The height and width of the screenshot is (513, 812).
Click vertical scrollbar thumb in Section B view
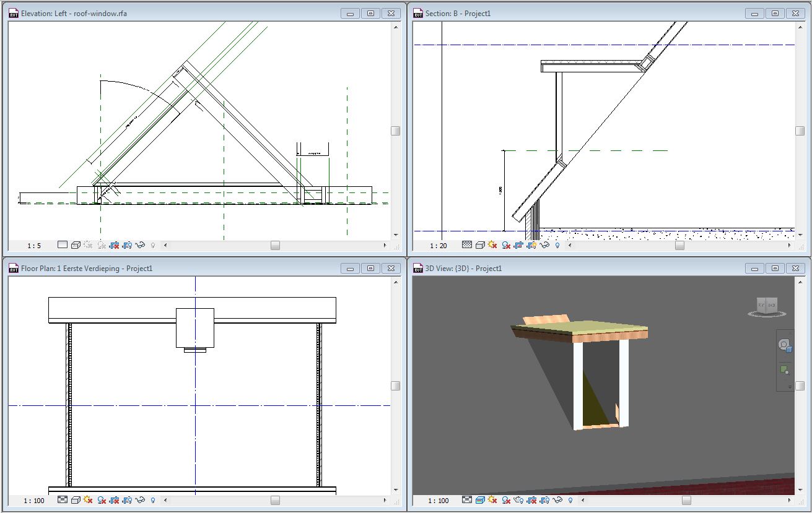(800, 131)
